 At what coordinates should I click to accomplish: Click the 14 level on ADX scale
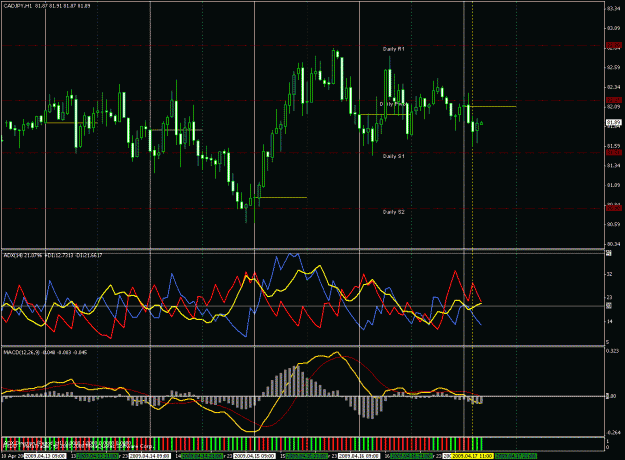(x=609, y=321)
